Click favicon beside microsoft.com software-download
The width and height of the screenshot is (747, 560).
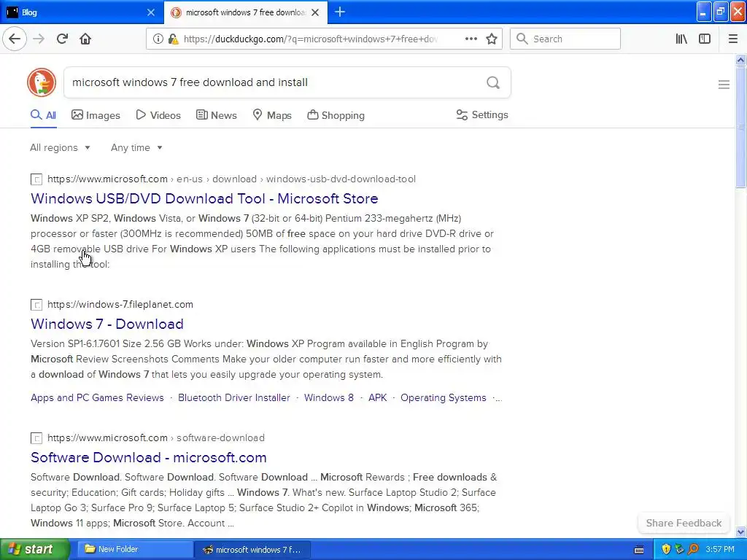coord(36,438)
